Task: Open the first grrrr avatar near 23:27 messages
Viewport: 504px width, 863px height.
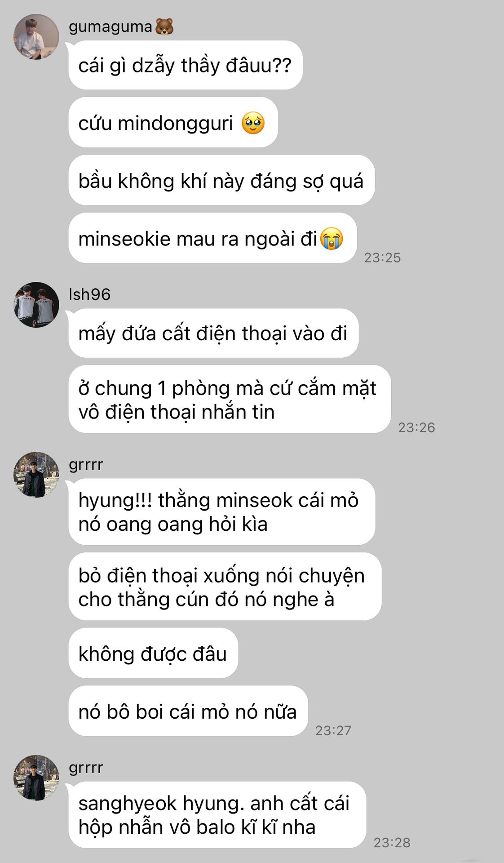Action: pyautogui.click(x=36, y=475)
